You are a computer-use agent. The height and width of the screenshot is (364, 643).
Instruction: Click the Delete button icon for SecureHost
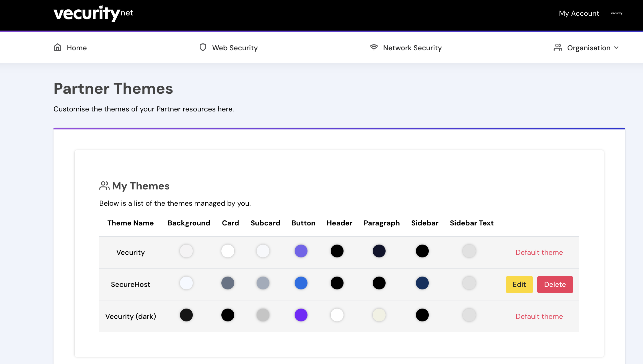pos(555,284)
